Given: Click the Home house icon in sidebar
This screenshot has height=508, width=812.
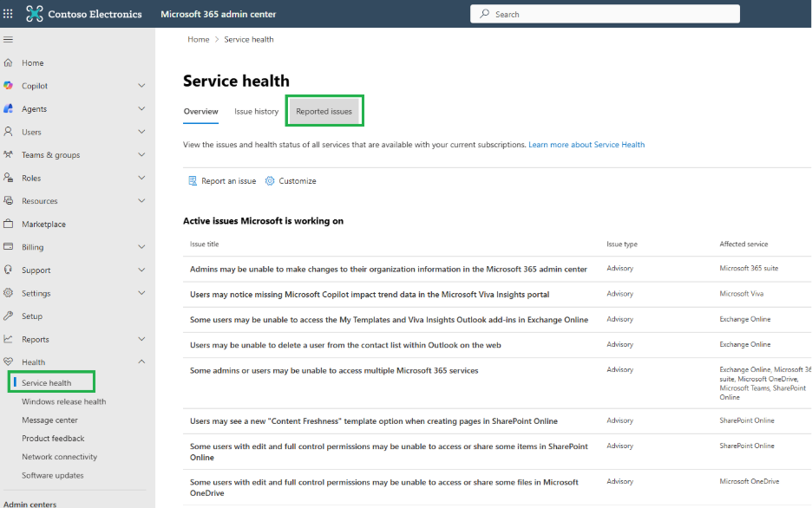Looking at the screenshot, I should [9, 62].
